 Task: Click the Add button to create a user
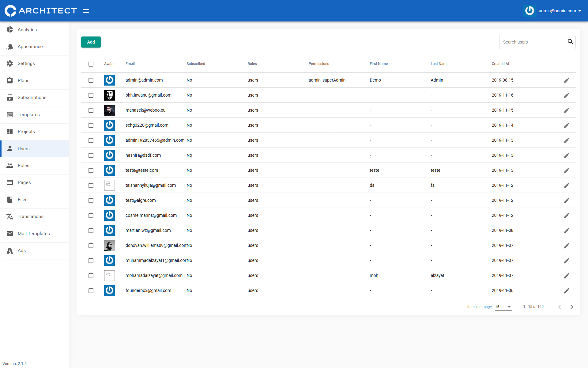(x=91, y=42)
